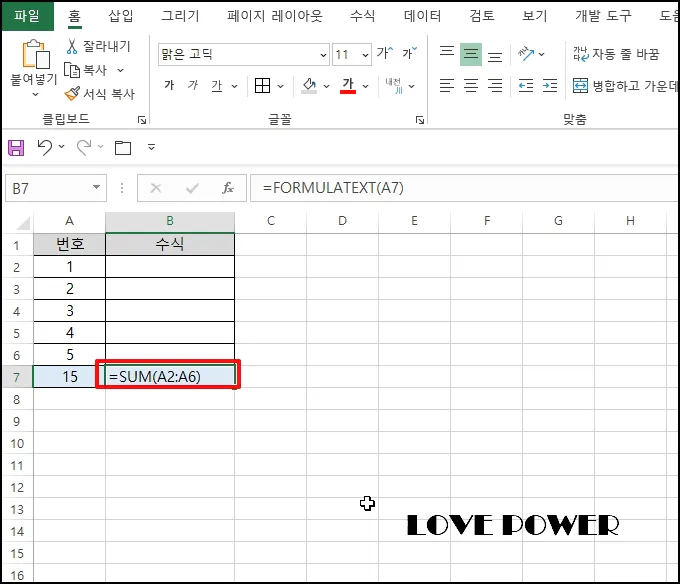
Task: Align text right
Action: point(495,85)
